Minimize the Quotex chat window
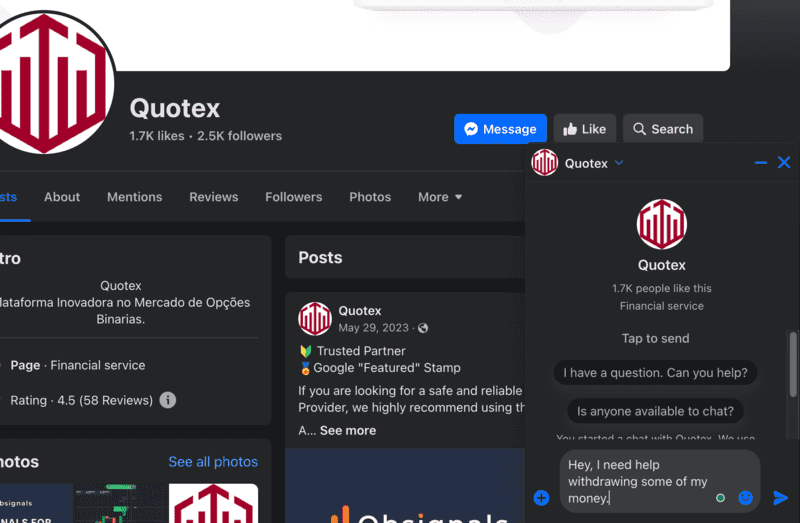The width and height of the screenshot is (800, 523). (x=760, y=163)
